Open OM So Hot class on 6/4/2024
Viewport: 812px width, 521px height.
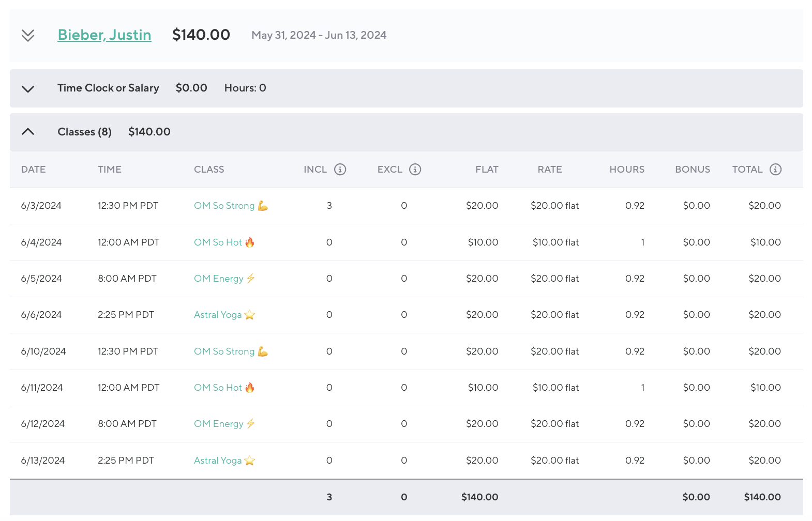[x=218, y=242]
